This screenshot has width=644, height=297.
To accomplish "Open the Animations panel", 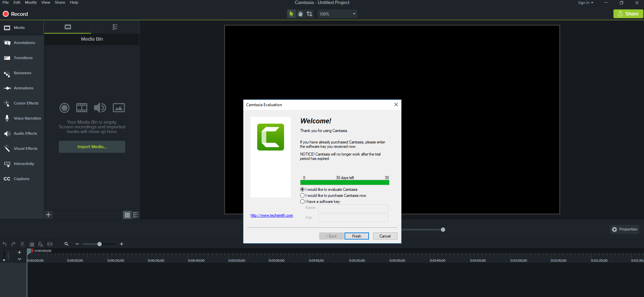I will (22, 88).
